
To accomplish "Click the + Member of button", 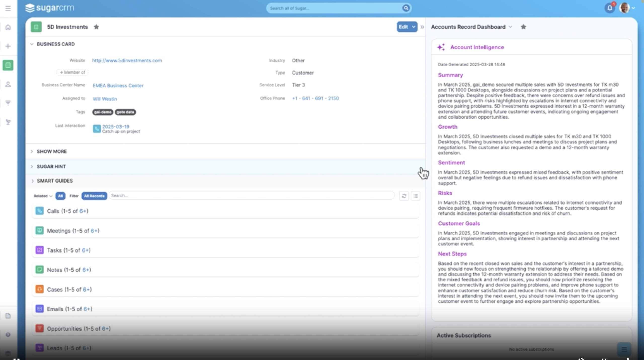I will 72,72.
